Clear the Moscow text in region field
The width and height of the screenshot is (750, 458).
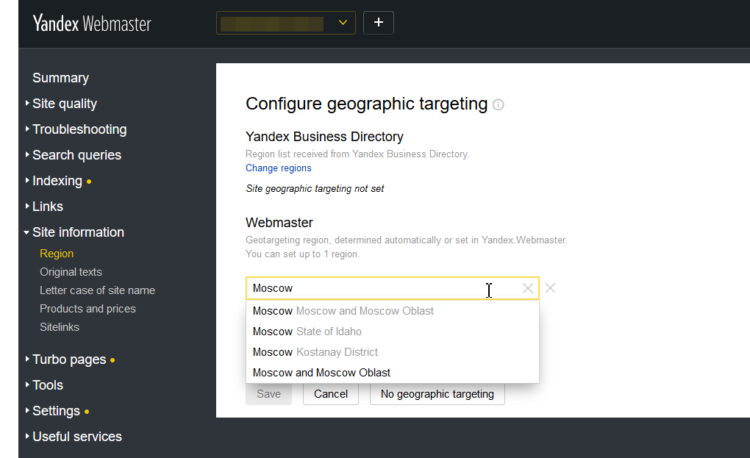528,289
